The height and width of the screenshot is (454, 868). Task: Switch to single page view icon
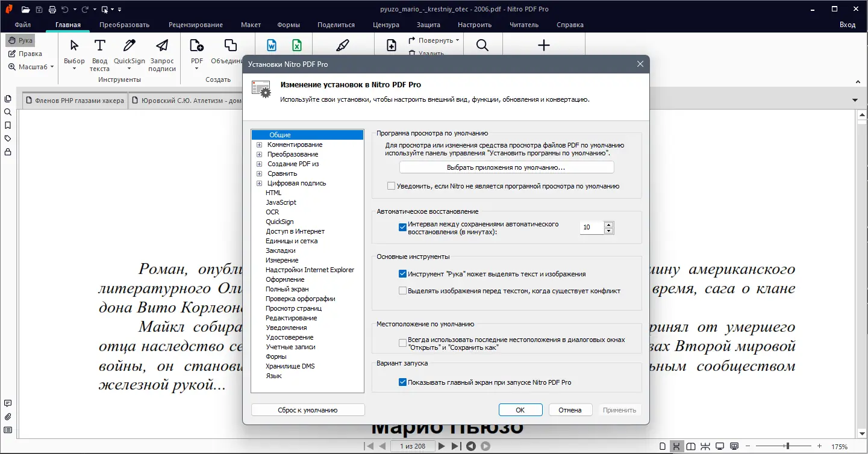pyautogui.click(x=663, y=446)
